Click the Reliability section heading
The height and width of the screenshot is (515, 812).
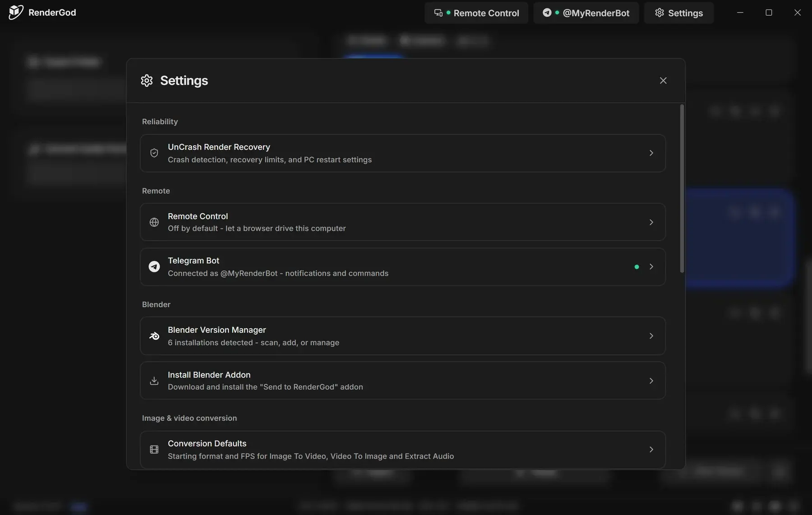[x=160, y=122]
